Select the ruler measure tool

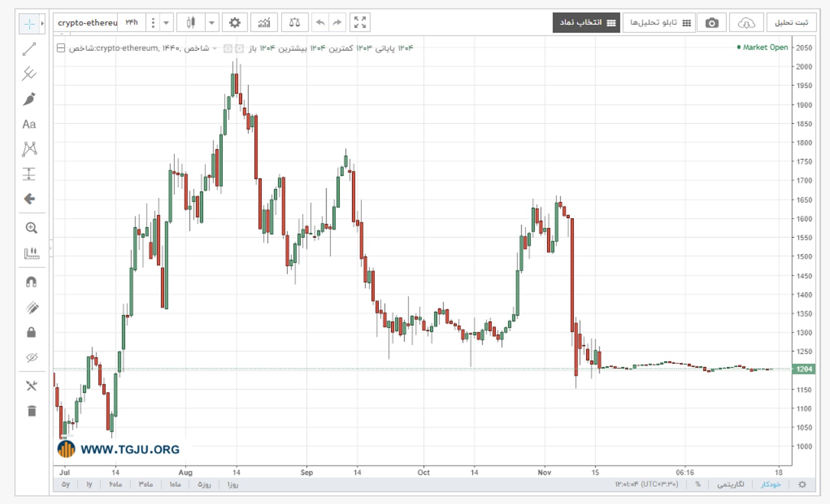(31, 253)
